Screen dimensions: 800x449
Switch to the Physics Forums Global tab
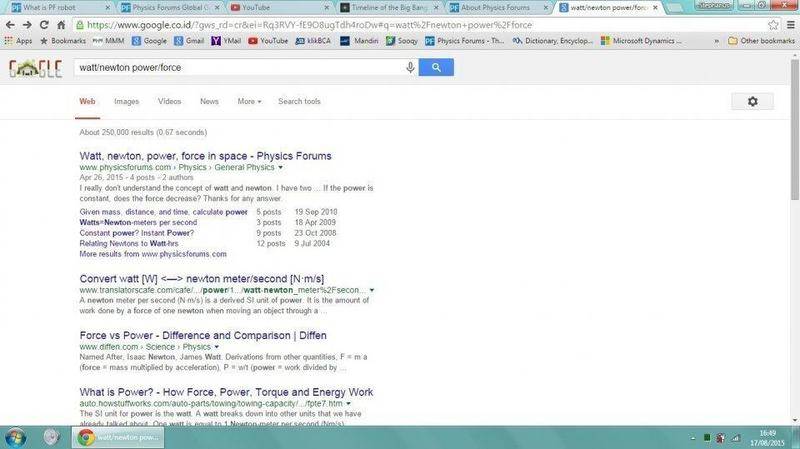[x=170, y=8]
